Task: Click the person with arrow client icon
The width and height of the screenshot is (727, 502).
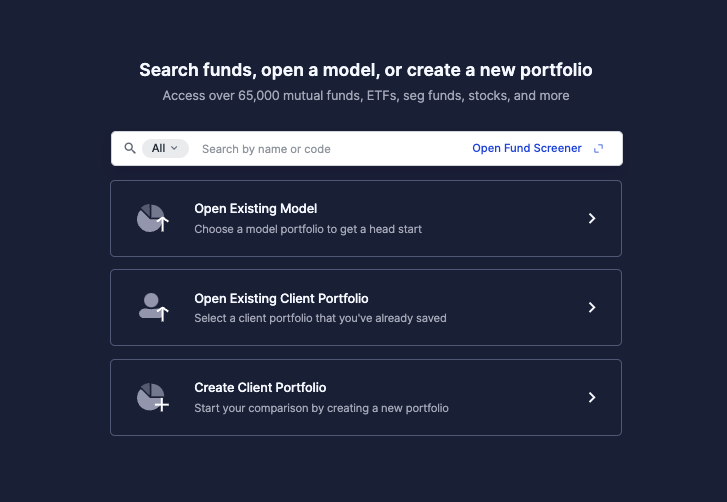Action: 153,307
